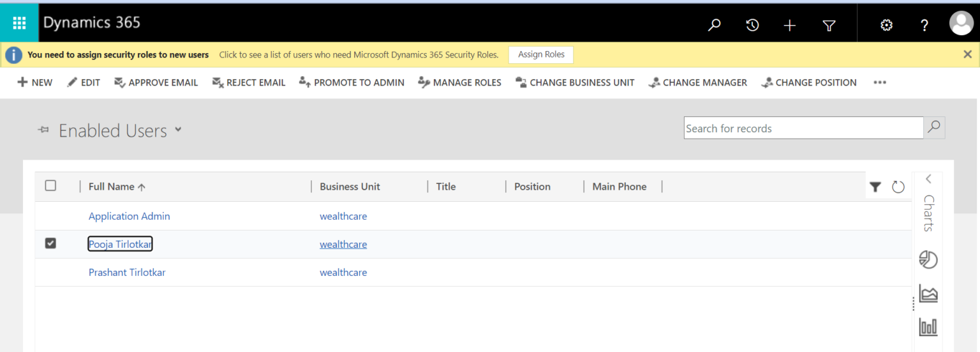Open the app launcher waffle icon
This screenshot has height=352, width=980.
click(x=19, y=24)
